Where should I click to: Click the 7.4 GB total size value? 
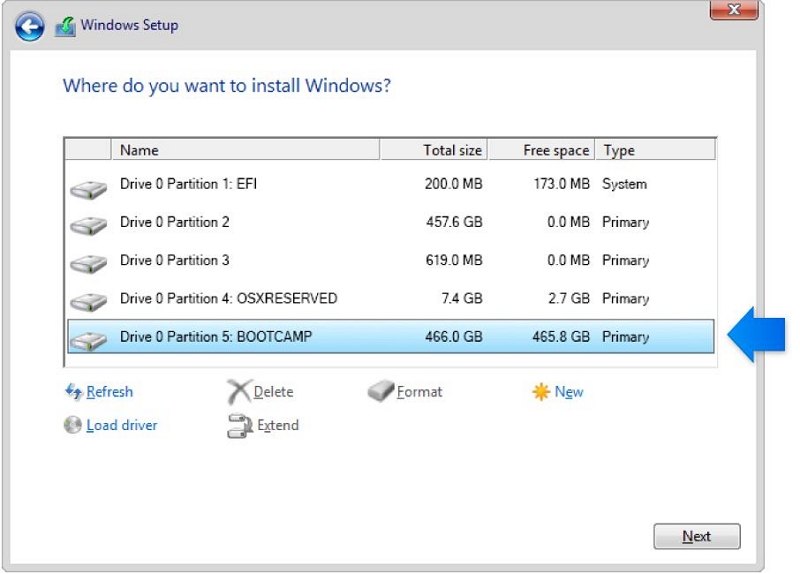point(462,298)
